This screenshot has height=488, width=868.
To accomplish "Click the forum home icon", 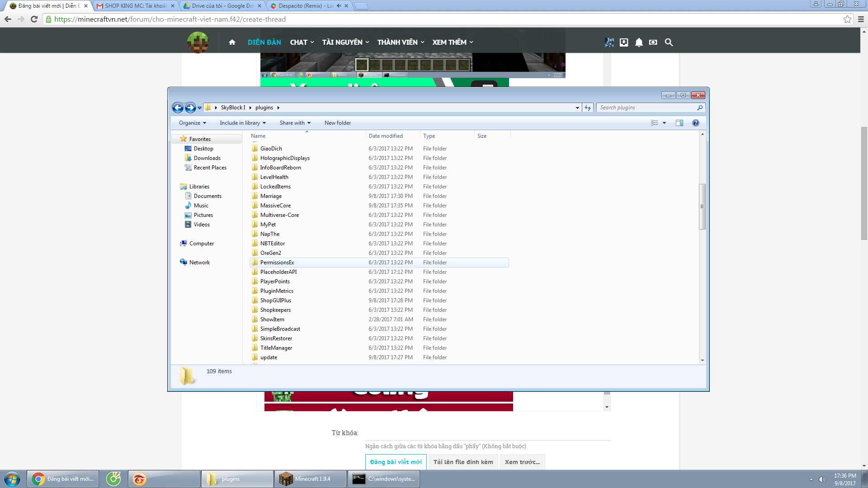I will click(x=232, y=42).
